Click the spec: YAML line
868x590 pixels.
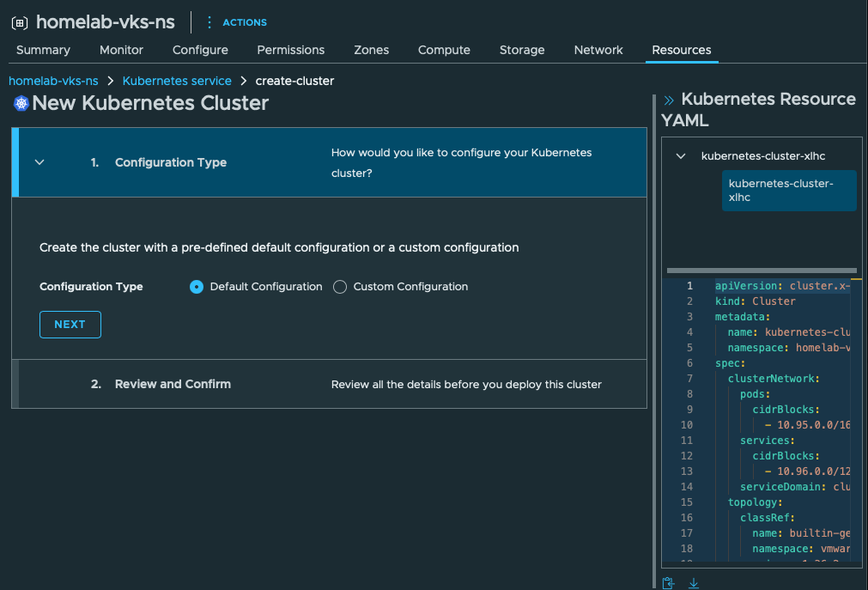pyautogui.click(x=730, y=363)
